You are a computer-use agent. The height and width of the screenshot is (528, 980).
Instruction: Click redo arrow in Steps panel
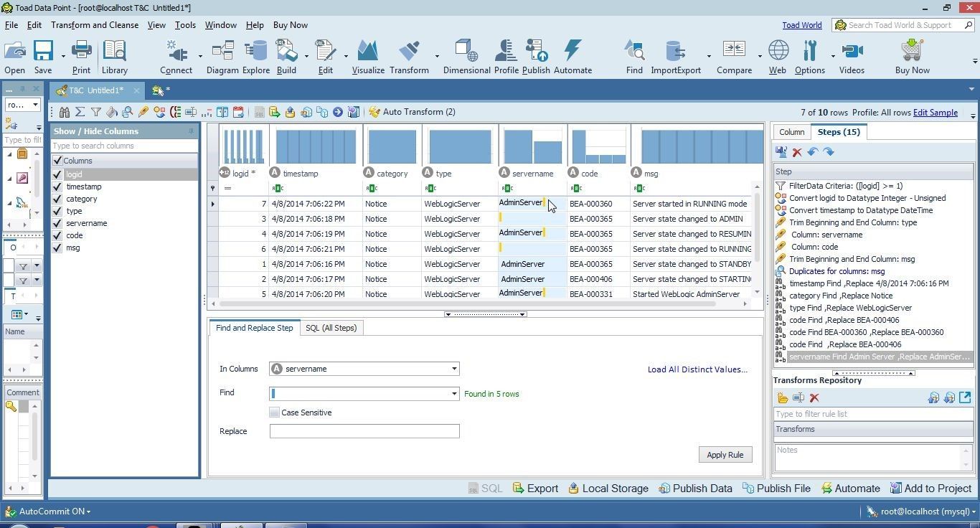tap(829, 152)
